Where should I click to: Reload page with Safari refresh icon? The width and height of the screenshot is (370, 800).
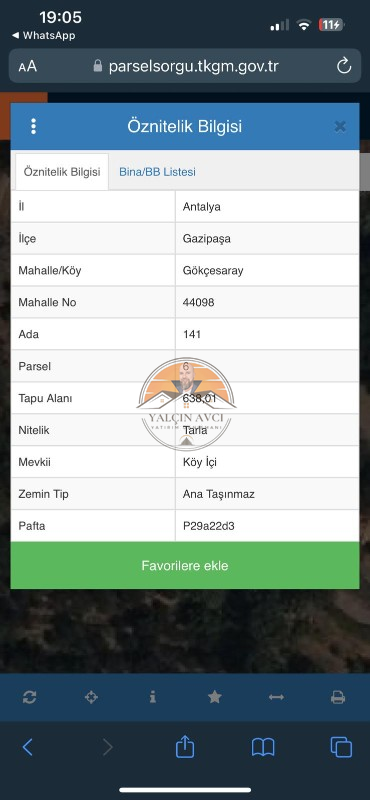[344, 66]
